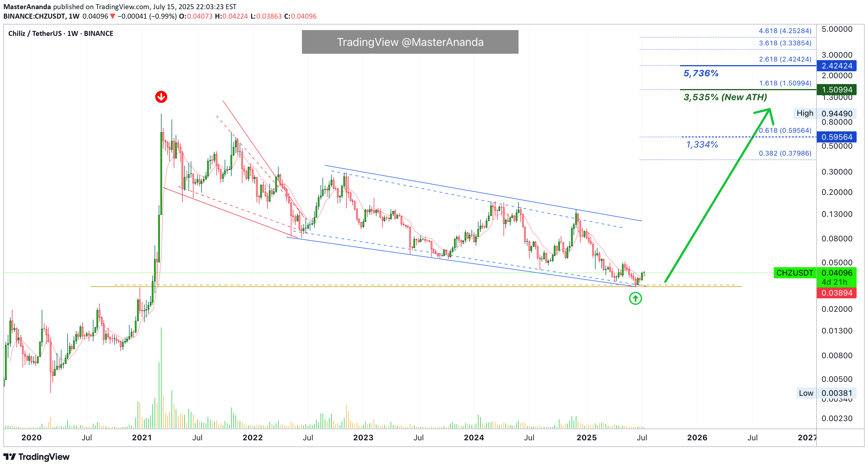Click the 0.02000 price scale value
This screenshot has width=868, height=467.
(x=837, y=309)
